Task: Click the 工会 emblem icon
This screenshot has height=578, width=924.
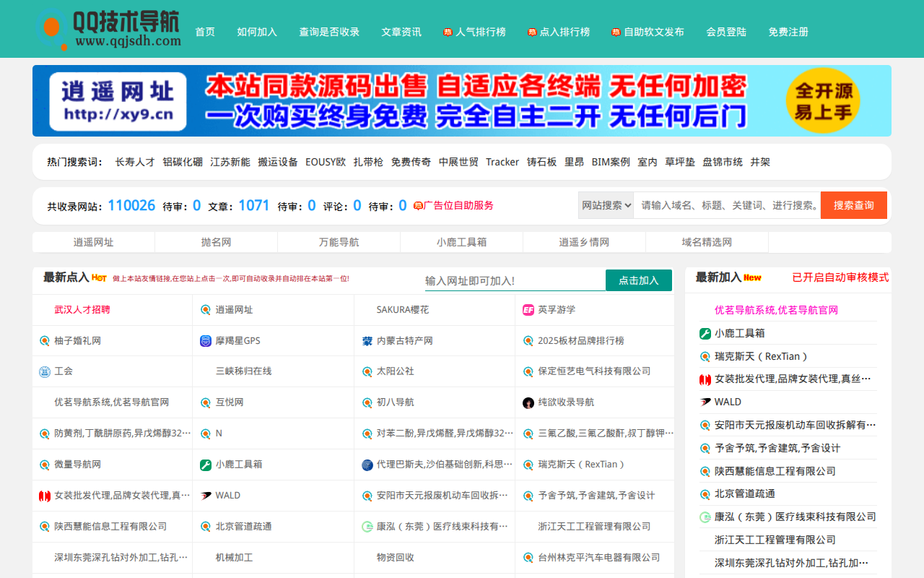Action: tap(45, 371)
